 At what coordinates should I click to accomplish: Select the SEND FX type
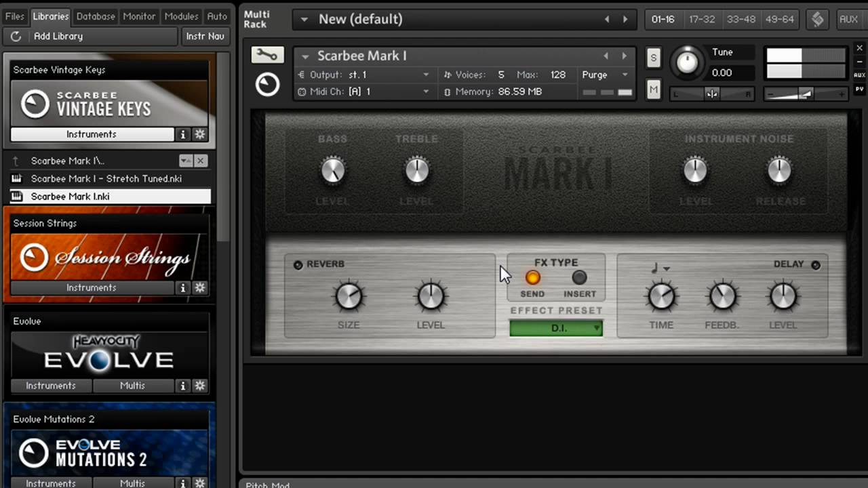533,277
